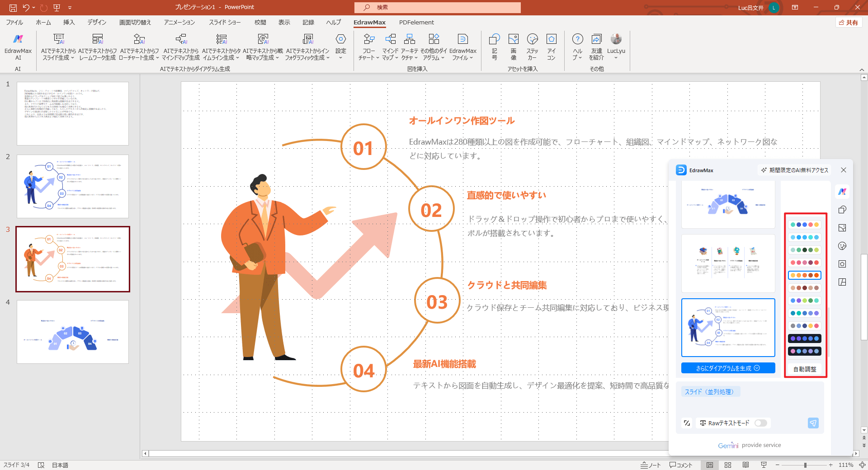The width and height of the screenshot is (868, 470).
Task: Click the expand icon beside Raw text mode
Action: click(687, 423)
